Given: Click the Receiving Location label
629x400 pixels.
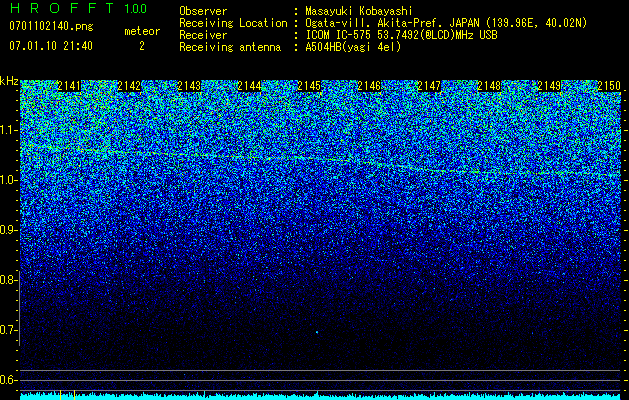Looking at the screenshot, I should [x=233, y=23].
